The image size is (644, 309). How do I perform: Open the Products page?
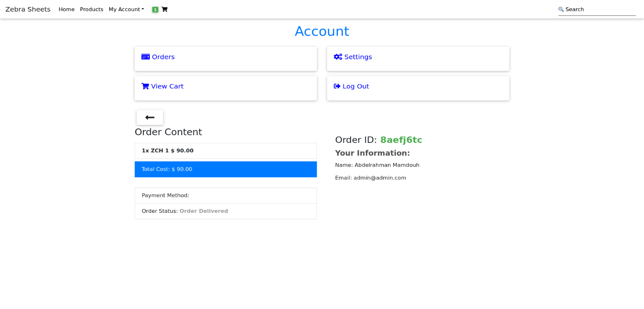coord(91,9)
